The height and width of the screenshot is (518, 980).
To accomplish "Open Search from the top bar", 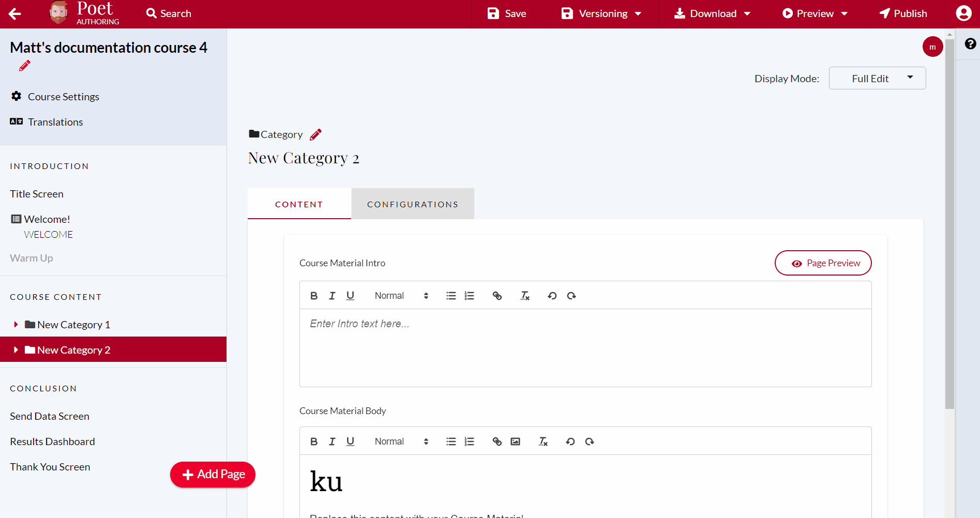I will (x=168, y=13).
